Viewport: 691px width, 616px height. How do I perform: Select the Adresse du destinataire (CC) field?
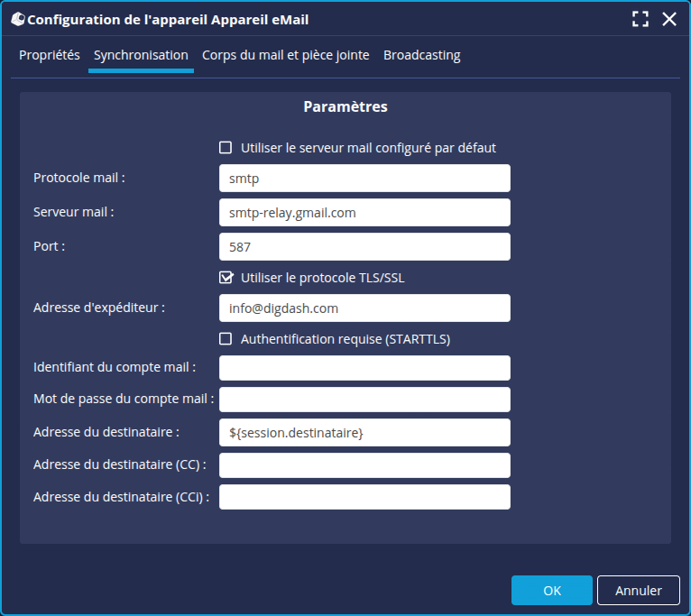pyautogui.click(x=364, y=465)
